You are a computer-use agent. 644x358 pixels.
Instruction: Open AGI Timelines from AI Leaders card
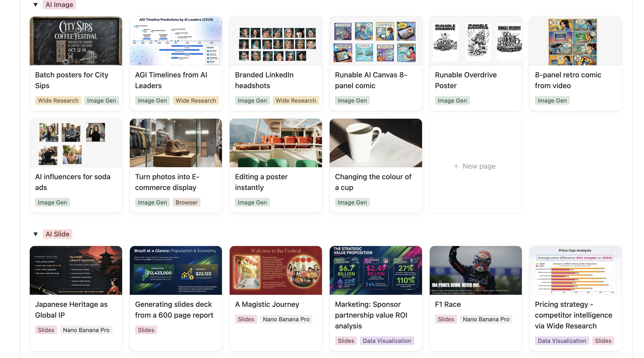coord(176,64)
